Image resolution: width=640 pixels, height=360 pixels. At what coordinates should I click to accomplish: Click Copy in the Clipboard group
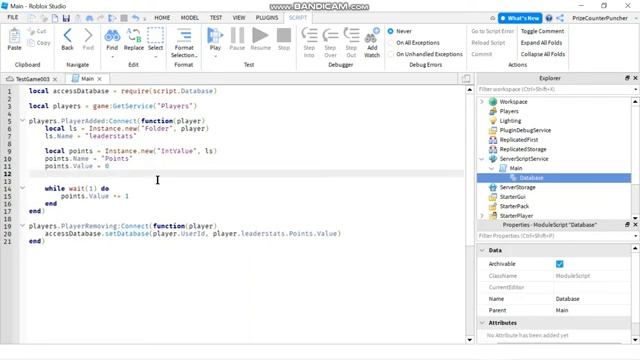(x=39, y=42)
